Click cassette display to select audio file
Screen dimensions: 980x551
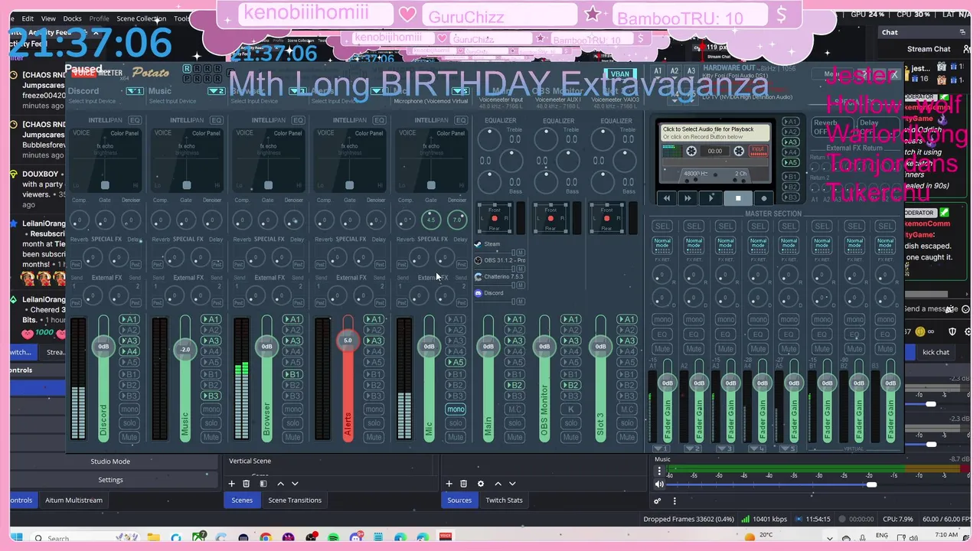pos(715,132)
